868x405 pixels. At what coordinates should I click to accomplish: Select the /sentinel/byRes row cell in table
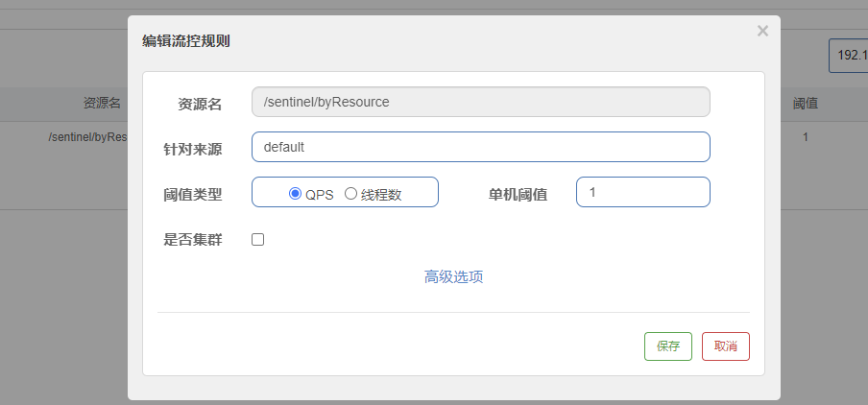[87, 137]
